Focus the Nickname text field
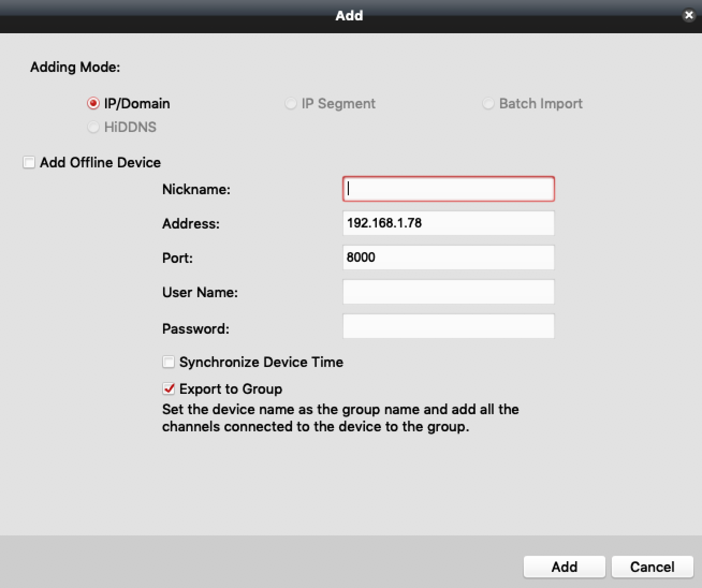The image size is (702, 588). 448,189
